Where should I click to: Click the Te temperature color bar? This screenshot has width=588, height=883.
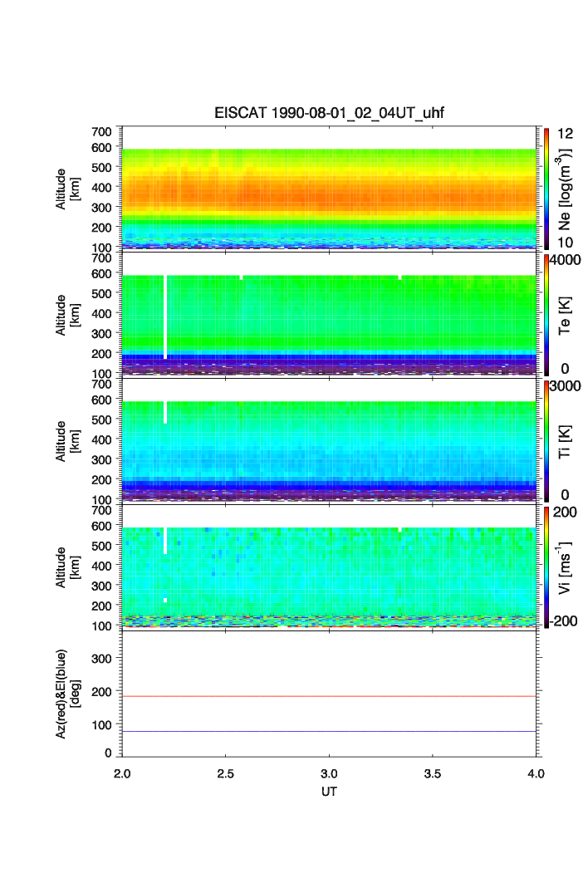(x=546, y=314)
